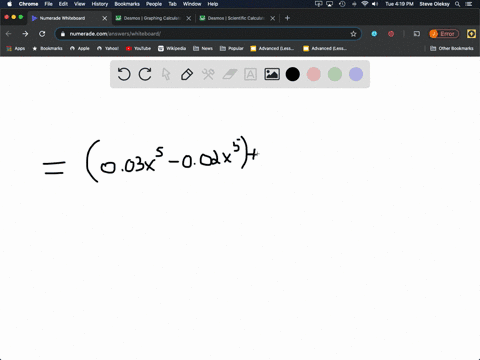This screenshot has height=360, width=480.
Task: Open the Apple bookmark
Action: coord(80,48)
